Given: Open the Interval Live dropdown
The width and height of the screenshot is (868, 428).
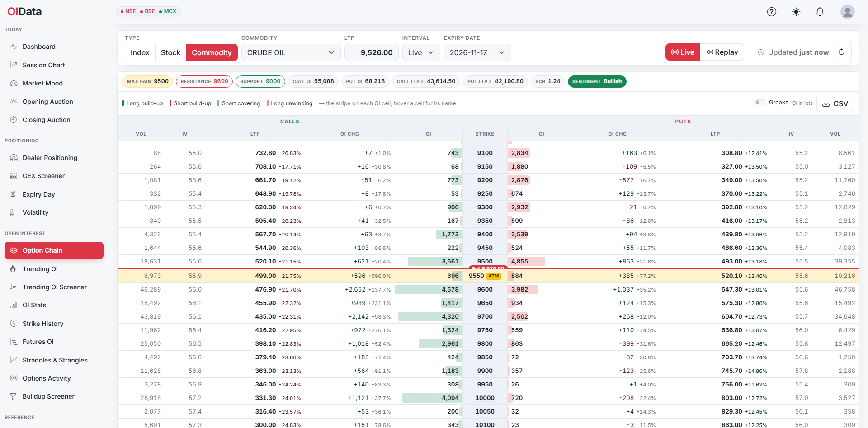Looking at the screenshot, I should point(421,52).
